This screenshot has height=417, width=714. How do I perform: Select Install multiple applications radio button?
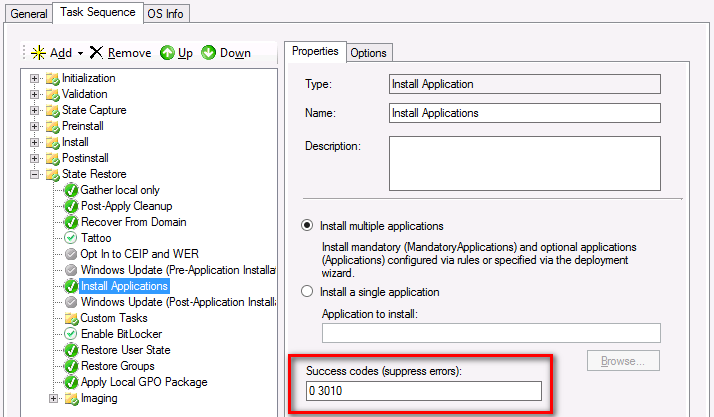(307, 225)
